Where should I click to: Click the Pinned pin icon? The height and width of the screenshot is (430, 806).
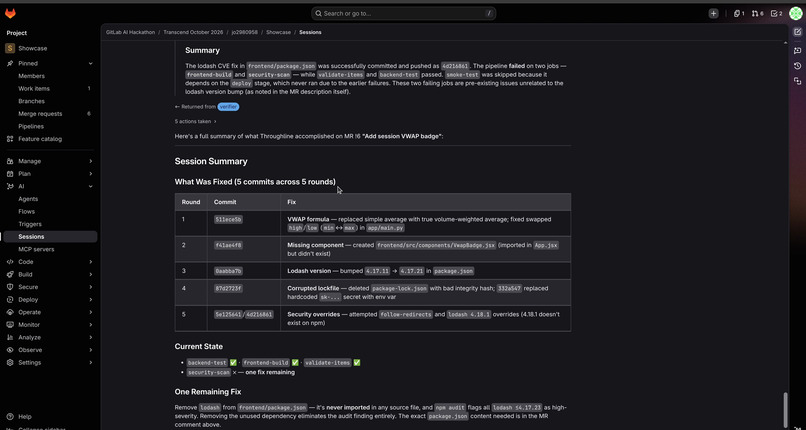click(9, 64)
